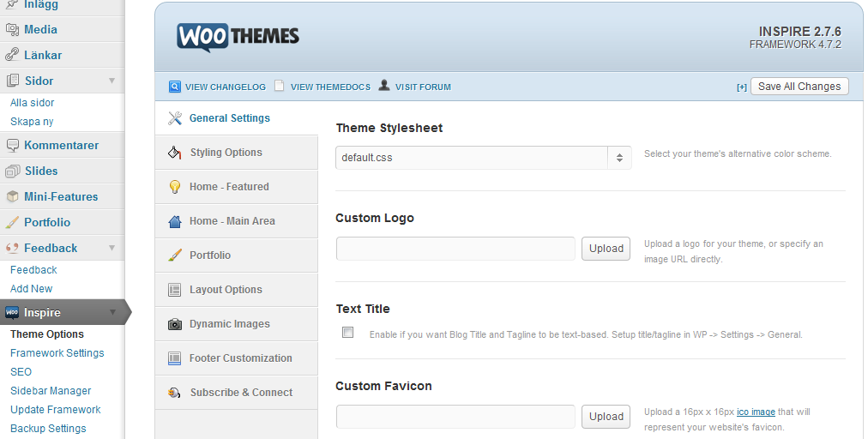
Task: Open the Footer Customization tab
Action: (237, 358)
